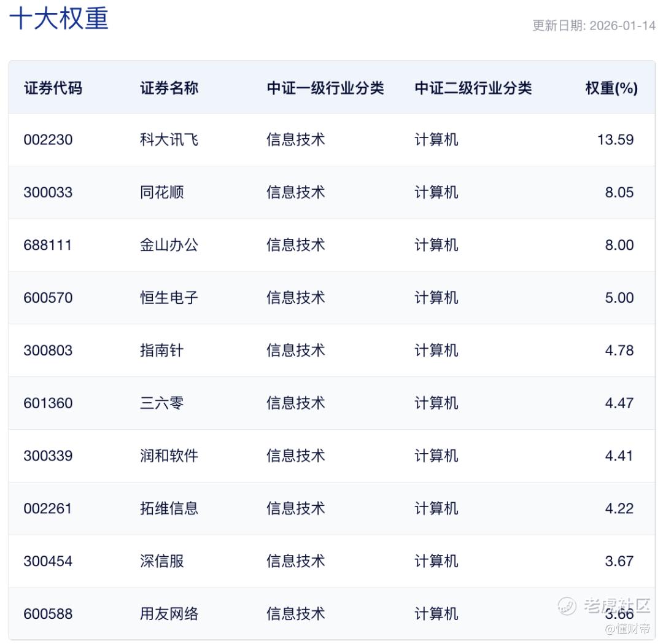Click 信息技术 in the 三六零 row
Image resolution: width=663 pixels, height=644 pixels.
pos(295,403)
